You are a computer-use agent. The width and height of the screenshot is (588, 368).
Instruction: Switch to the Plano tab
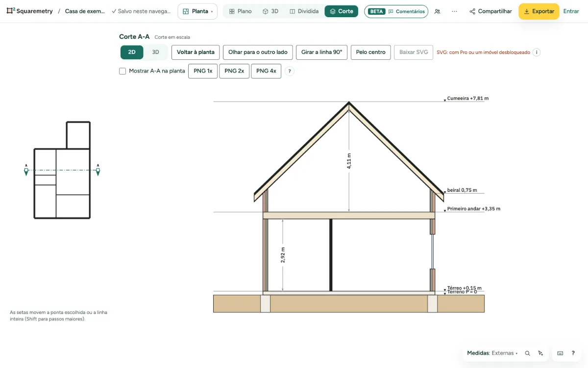tap(240, 11)
